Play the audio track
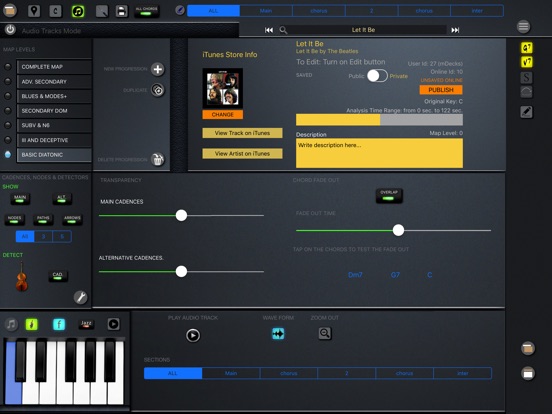The height and width of the screenshot is (414, 552). pos(193,335)
